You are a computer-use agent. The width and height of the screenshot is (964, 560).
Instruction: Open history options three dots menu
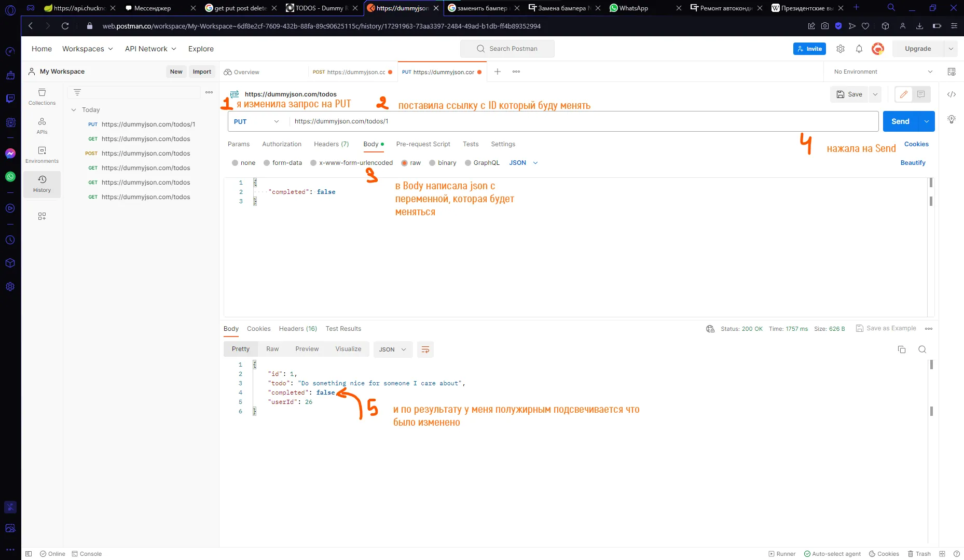point(209,92)
